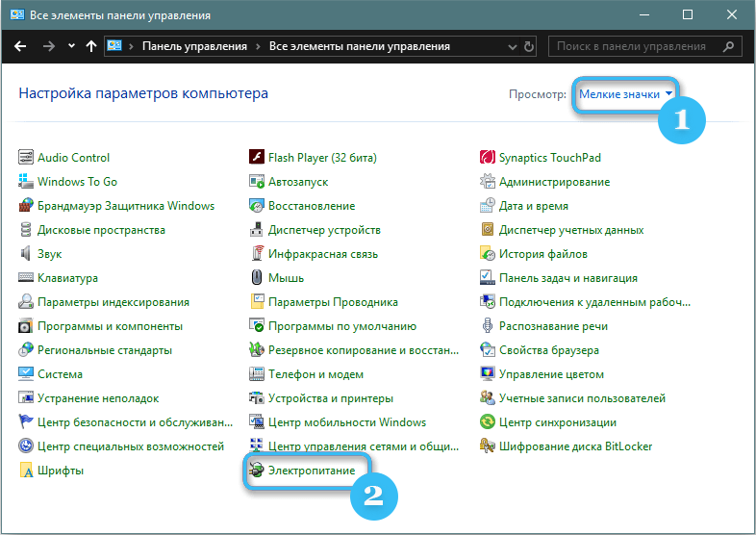Click the Программы и компоненты icon
This screenshot has width=756, height=535.
(x=26, y=326)
